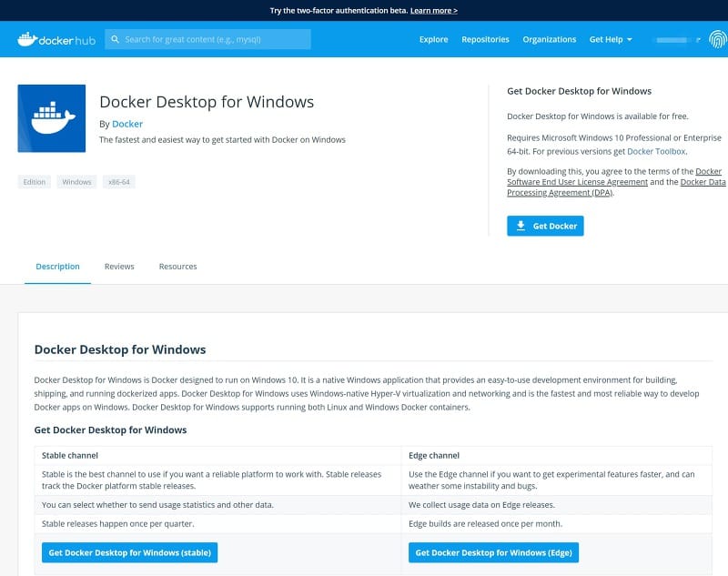728x576 pixels.
Task: Follow the Learn more two-factor link
Action: click(x=433, y=11)
